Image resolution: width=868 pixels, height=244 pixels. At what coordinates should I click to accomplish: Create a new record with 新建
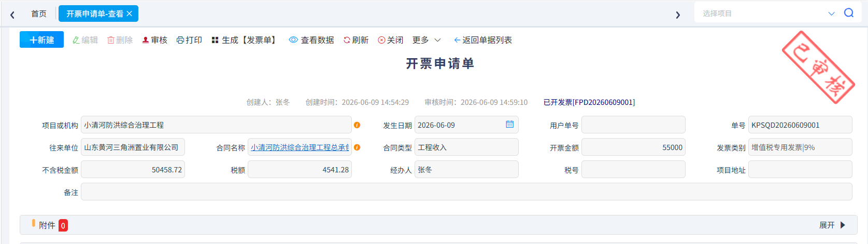pos(41,39)
